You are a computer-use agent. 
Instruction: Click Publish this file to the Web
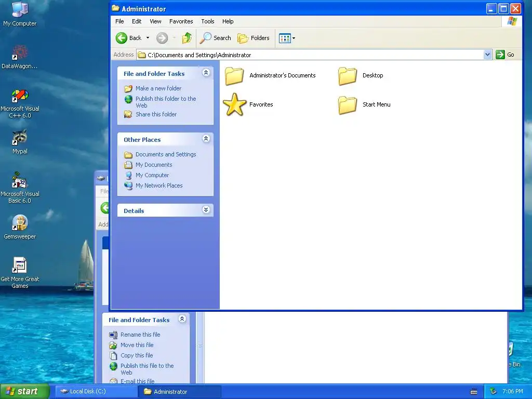point(147,369)
